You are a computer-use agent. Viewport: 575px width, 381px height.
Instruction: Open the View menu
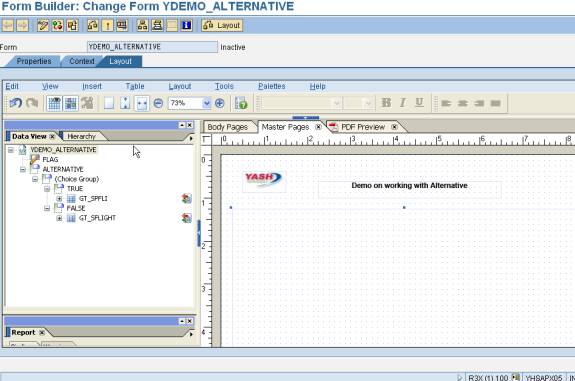click(x=50, y=87)
